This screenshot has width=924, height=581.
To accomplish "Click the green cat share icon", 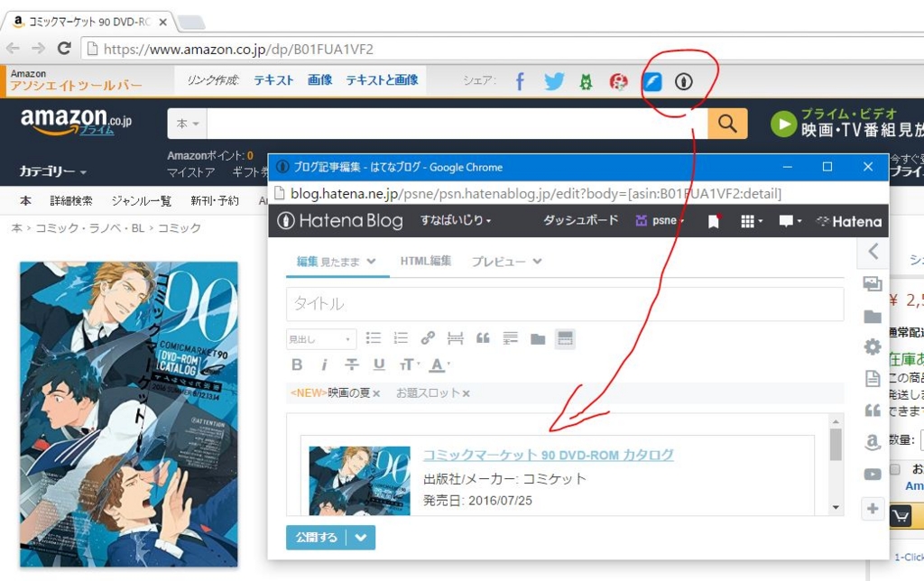I will [585, 81].
